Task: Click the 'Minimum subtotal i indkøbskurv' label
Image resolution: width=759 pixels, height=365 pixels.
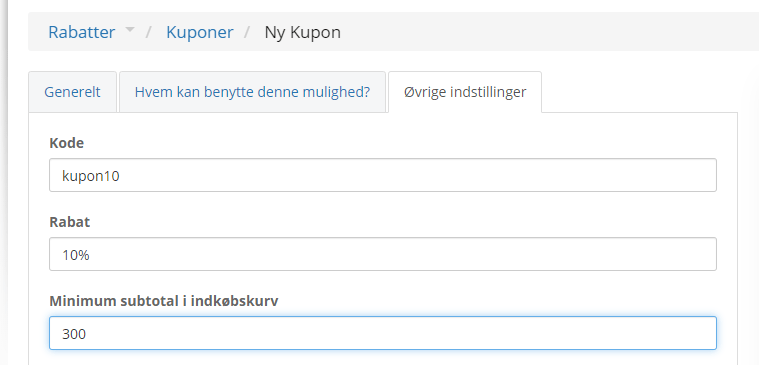Action: 164,301
